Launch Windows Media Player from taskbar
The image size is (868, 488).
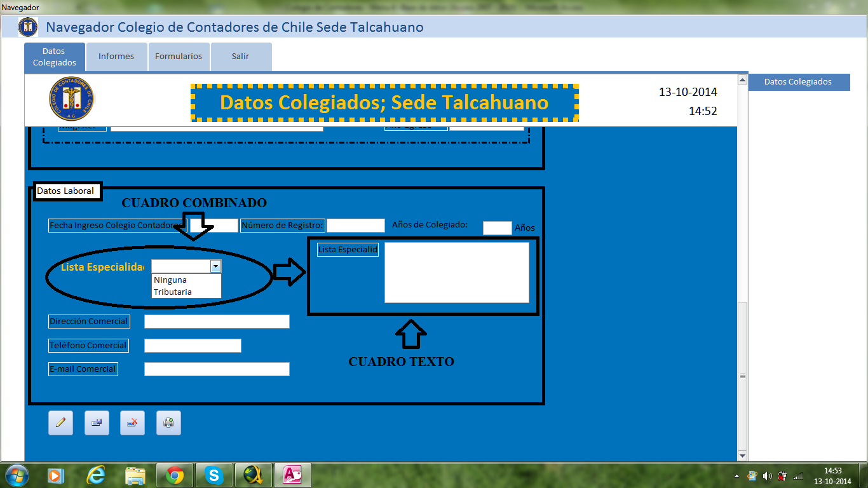[56, 475]
